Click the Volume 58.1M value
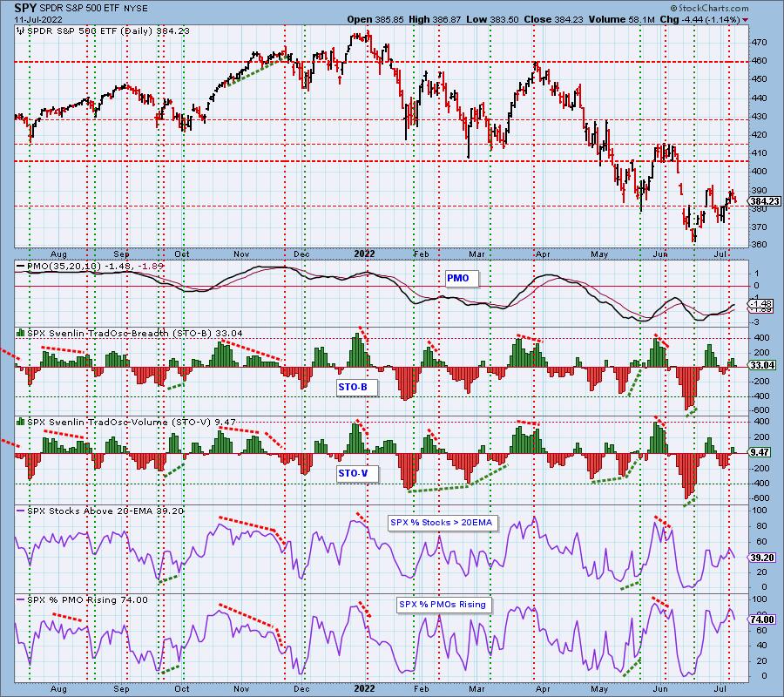 (621, 19)
